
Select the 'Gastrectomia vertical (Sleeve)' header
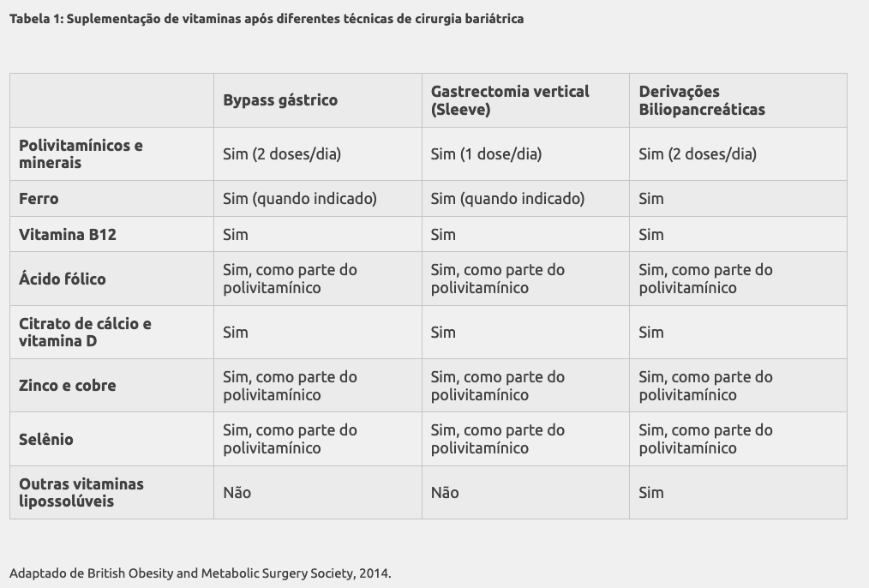point(510,100)
